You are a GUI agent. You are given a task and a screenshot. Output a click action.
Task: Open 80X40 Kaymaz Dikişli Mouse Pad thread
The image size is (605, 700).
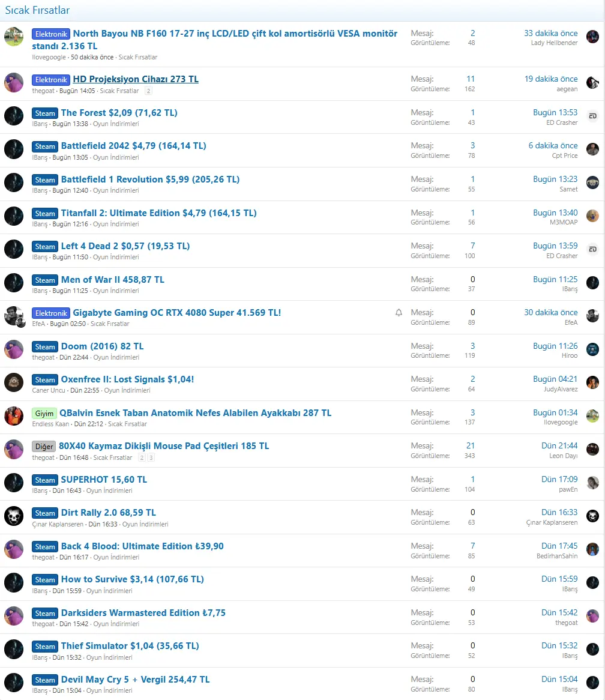coord(164,446)
